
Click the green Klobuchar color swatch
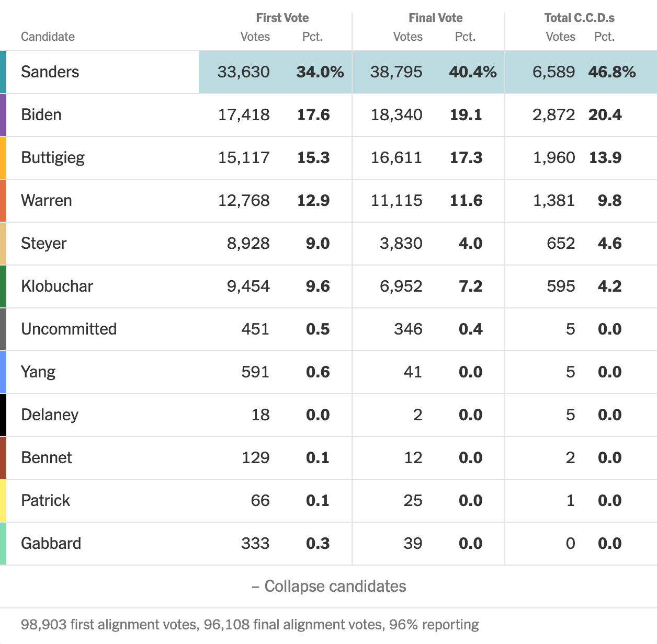pos(3,286)
